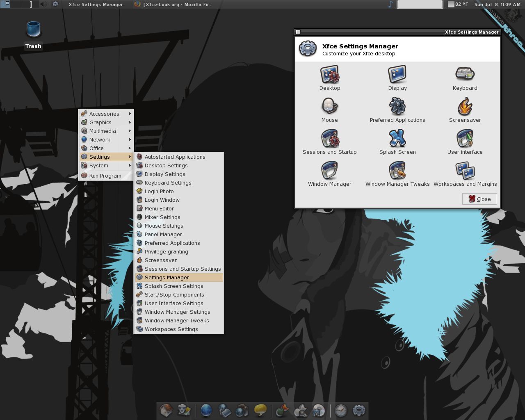Expand the Office submenu

[x=106, y=148]
